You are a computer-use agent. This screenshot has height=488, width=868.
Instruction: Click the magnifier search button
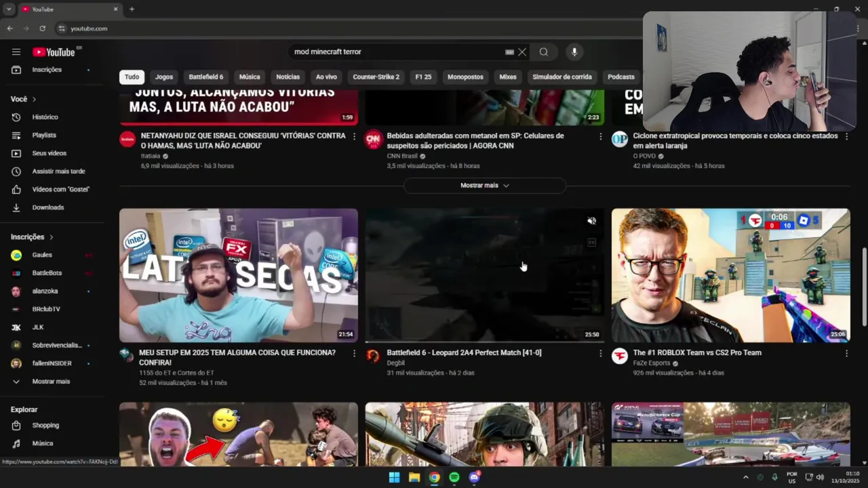544,52
